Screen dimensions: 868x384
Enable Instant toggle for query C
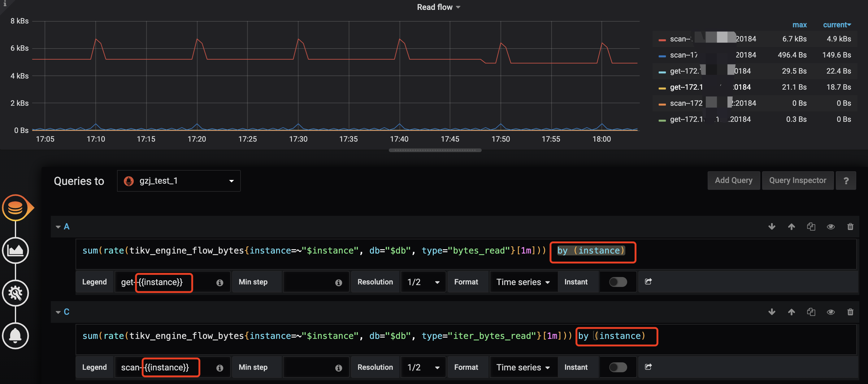618,367
